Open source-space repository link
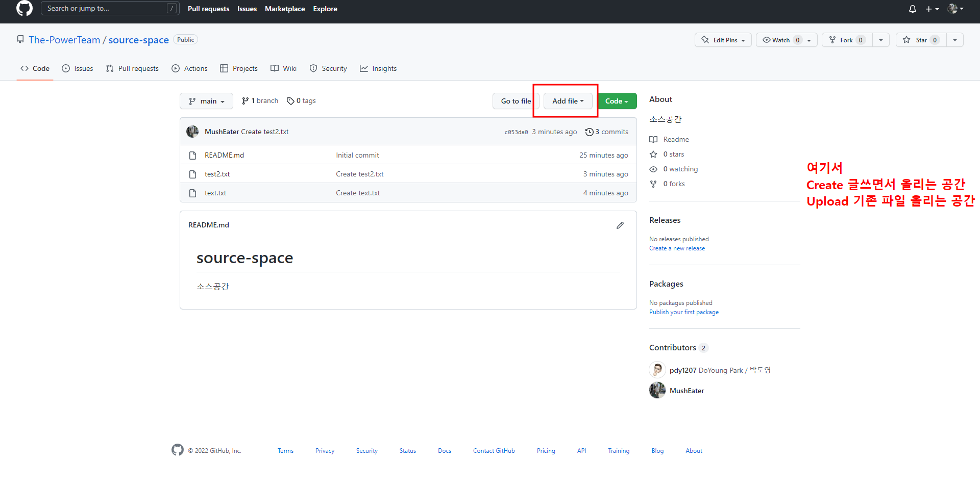The image size is (980, 487). 138,40
